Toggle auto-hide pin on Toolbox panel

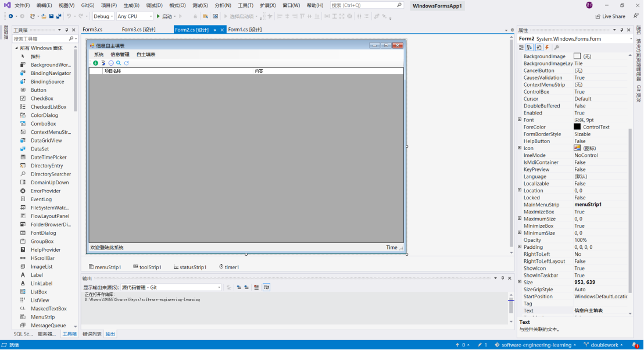click(66, 30)
